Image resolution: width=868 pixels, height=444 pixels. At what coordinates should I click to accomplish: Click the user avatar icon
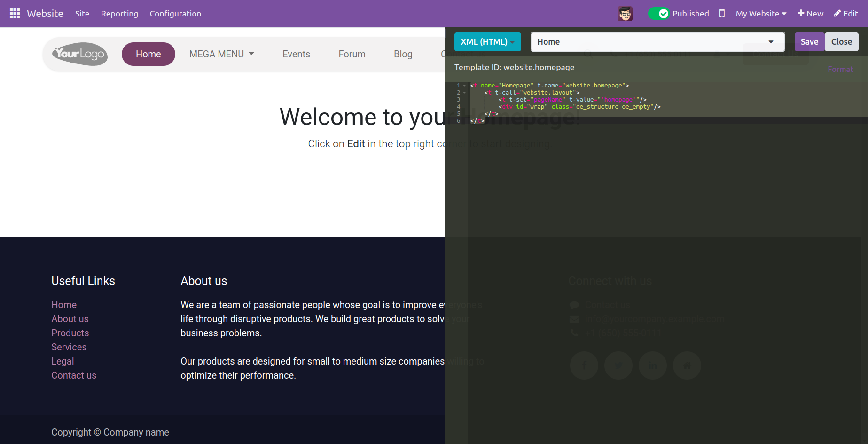point(625,14)
